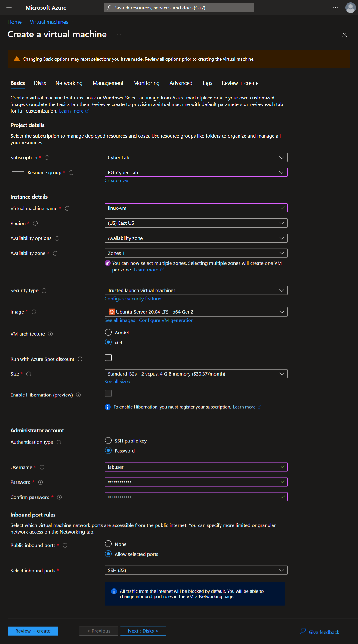Image resolution: width=358 pixels, height=644 pixels.
Task: Open the Availability zone dropdown
Action: tap(196, 253)
